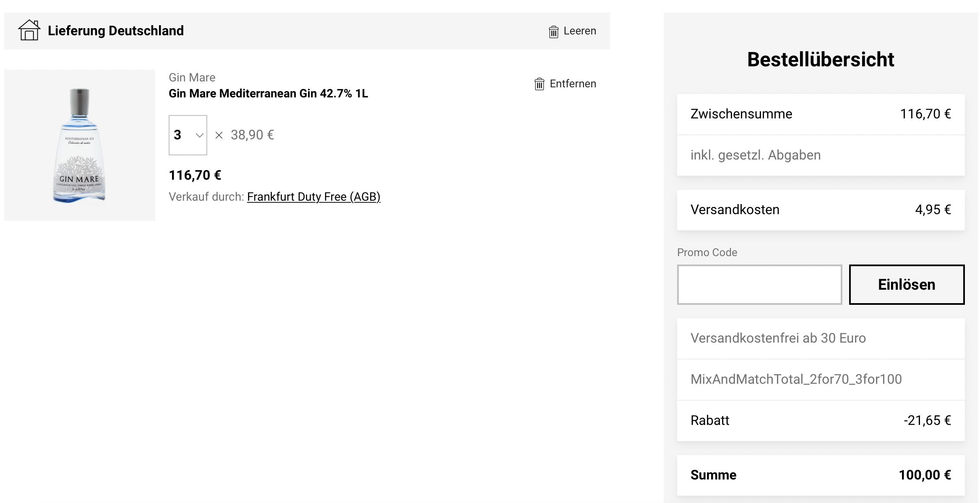The width and height of the screenshot is (980, 503).
Task: Empty the cart with Leeren
Action: [572, 31]
